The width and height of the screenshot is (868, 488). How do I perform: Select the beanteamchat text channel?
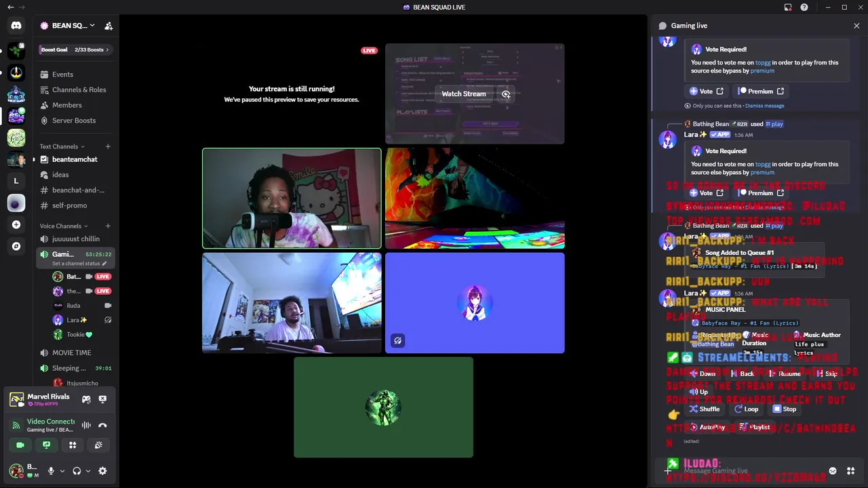[75, 159]
